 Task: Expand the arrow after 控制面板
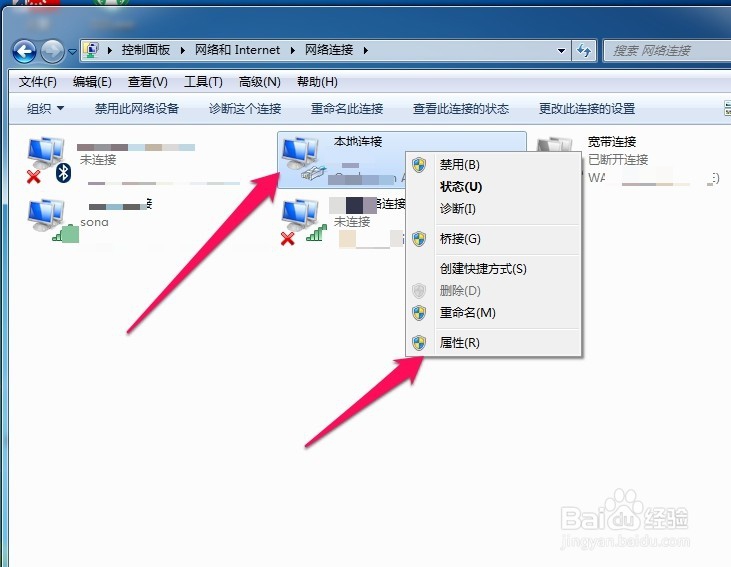point(182,50)
